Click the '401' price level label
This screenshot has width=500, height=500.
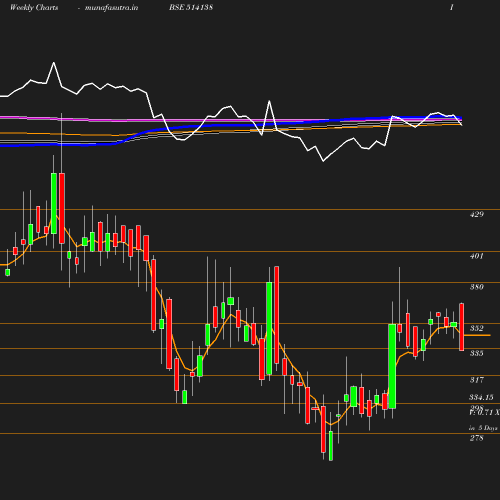tap(477, 256)
